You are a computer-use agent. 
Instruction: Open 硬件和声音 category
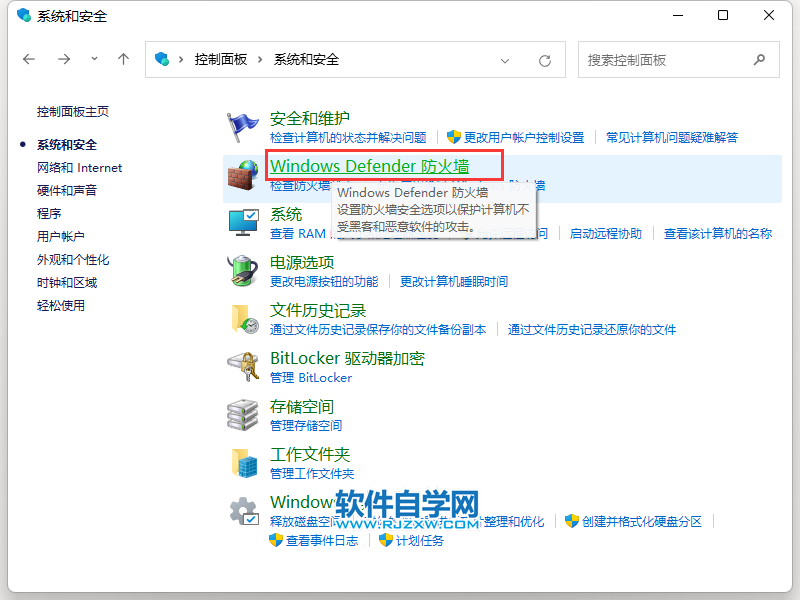[x=67, y=191]
